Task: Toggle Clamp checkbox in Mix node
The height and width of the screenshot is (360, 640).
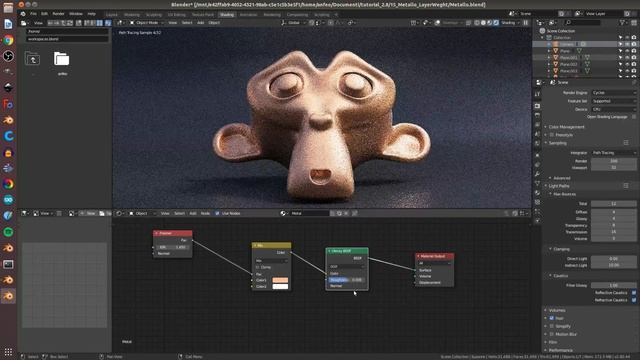Action: coord(258,267)
